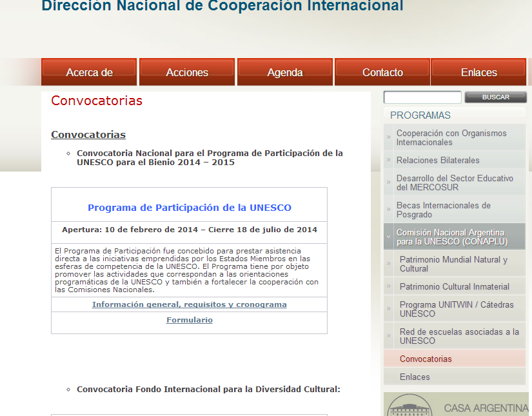The image size is (532, 416).
Task: Open Red de escuelas asociadas a la UNESCO
Action: pyautogui.click(x=459, y=336)
